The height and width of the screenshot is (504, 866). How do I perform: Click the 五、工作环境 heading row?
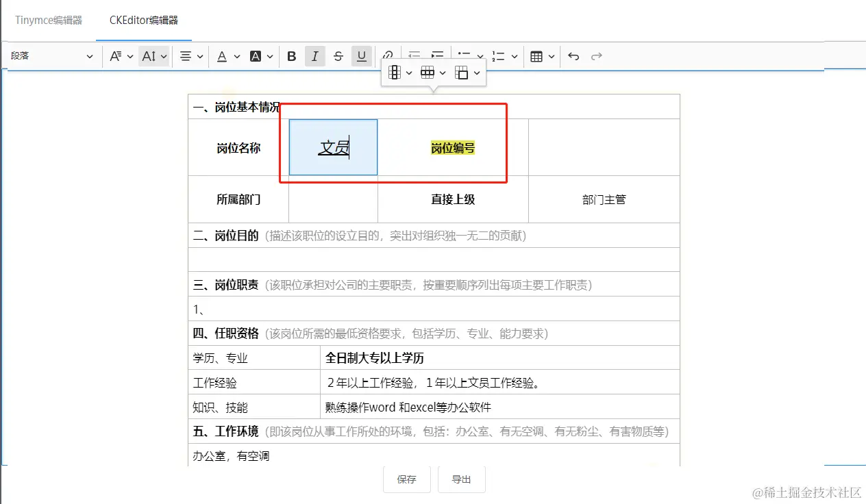pos(434,431)
